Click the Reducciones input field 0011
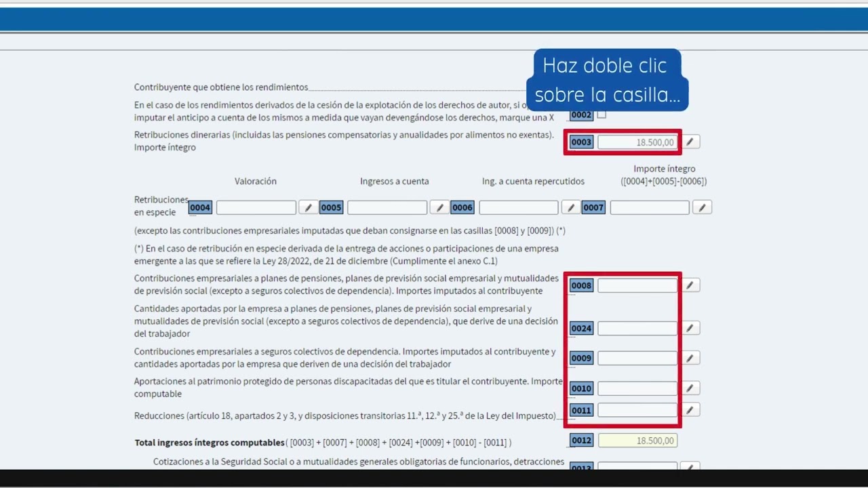The height and width of the screenshot is (488, 868). pos(637,410)
